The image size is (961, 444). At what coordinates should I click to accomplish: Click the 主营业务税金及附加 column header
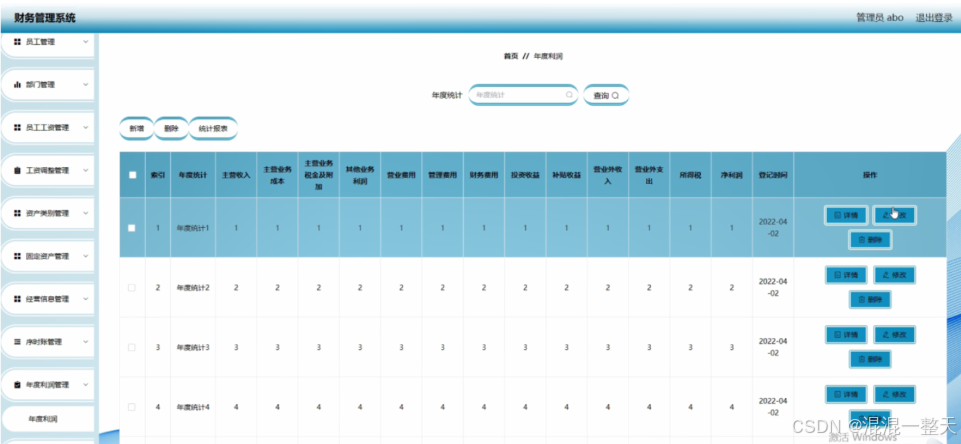click(318, 175)
